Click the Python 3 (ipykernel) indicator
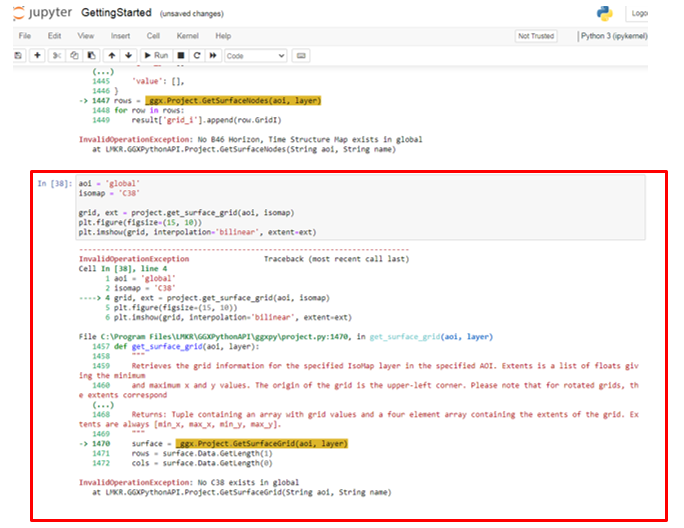This screenshot has height=528, width=684. pyautogui.click(x=614, y=36)
